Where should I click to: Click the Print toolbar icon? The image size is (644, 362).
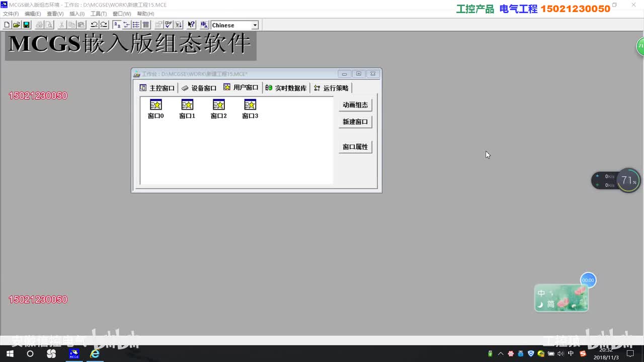40,25
